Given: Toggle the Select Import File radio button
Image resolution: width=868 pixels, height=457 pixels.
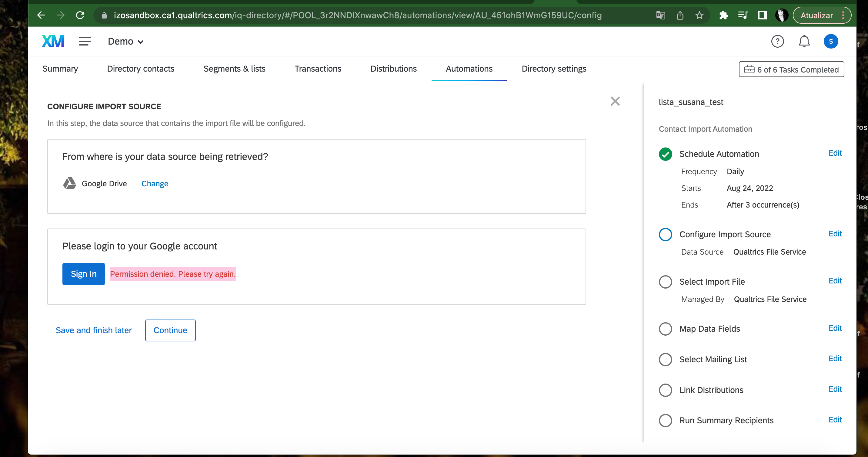Looking at the screenshot, I should click(x=665, y=282).
